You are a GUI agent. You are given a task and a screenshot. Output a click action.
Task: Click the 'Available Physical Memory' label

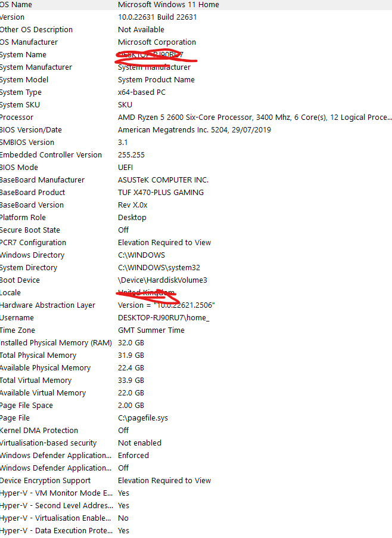(x=45, y=368)
